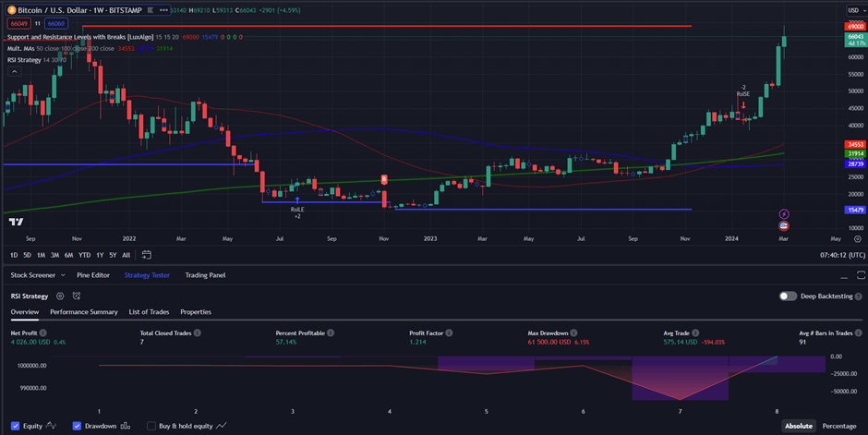Click the alarm clock icon beside RSI Strategy
Viewport: 868px width, 435px height.
77,296
